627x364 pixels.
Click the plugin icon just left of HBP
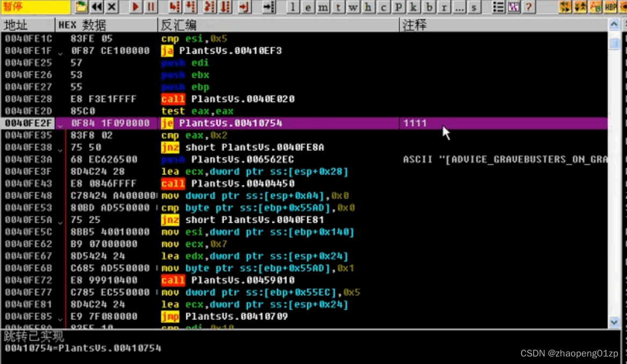click(x=595, y=7)
